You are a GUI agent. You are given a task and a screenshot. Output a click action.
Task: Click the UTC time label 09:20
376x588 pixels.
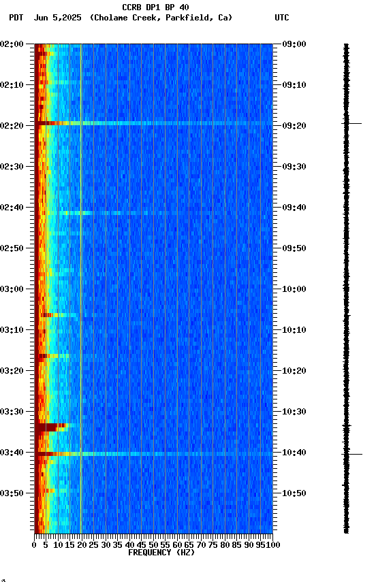coord(294,126)
